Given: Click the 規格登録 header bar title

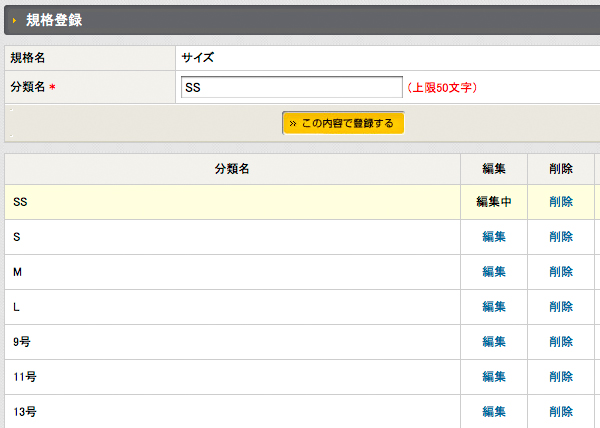Looking at the screenshot, I should 54,20.
